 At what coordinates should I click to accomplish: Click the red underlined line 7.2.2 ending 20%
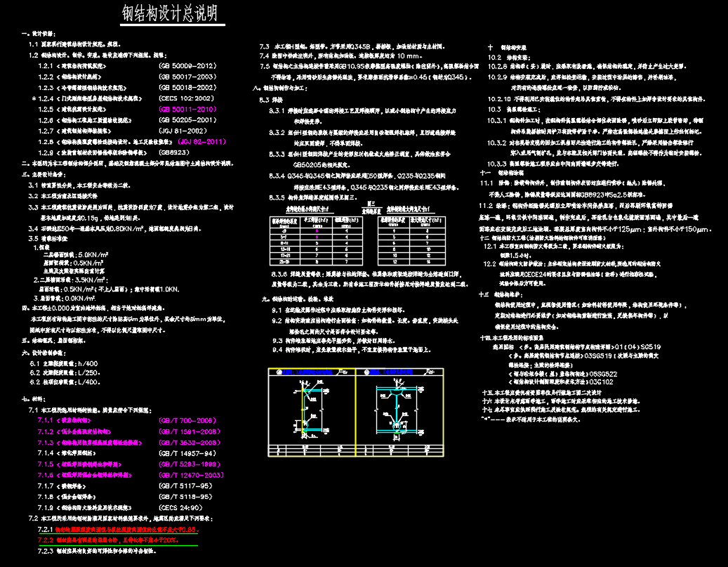pos(108,540)
